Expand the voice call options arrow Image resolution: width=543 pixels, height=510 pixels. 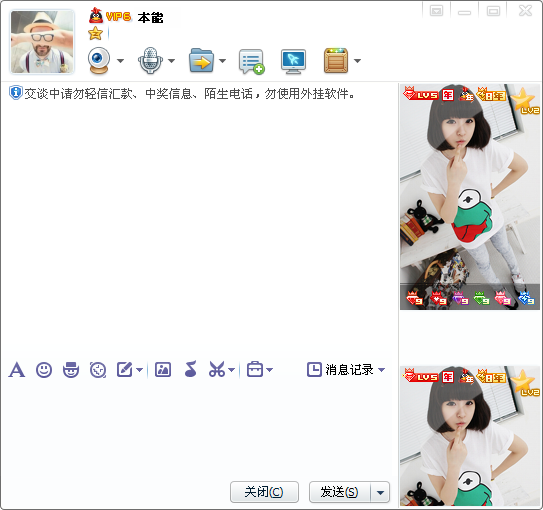click(171, 61)
